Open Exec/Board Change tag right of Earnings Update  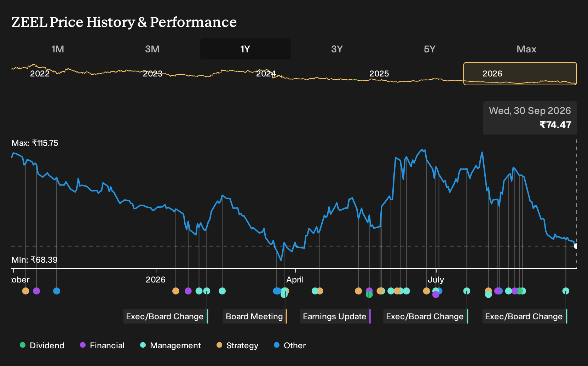426,316
